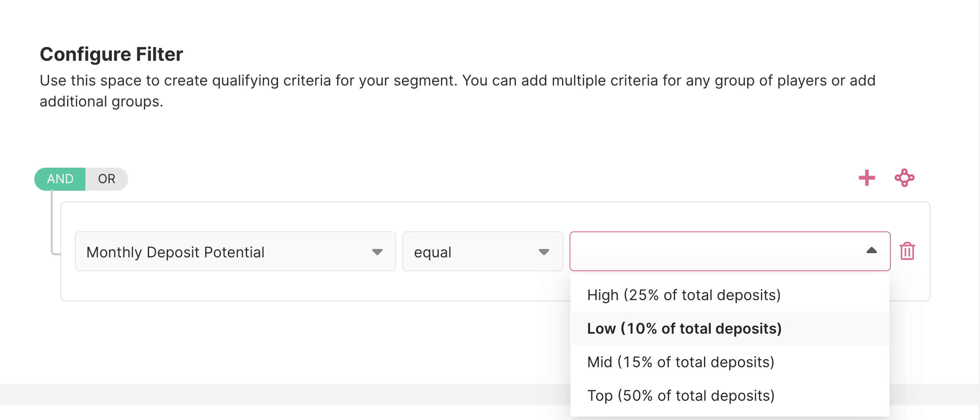The width and height of the screenshot is (980, 420).
Task: Choose Mid (15% of total deposits)
Action: [x=681, y=362]
